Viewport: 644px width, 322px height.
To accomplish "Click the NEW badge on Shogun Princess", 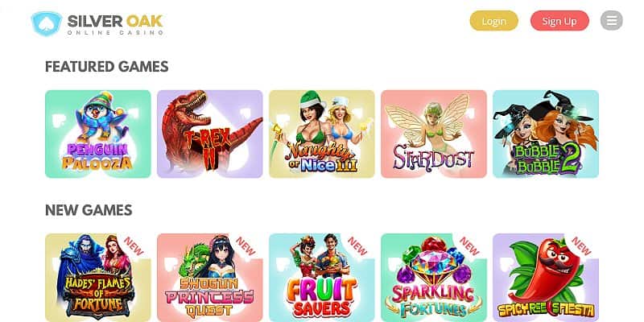I will (246, 246).
